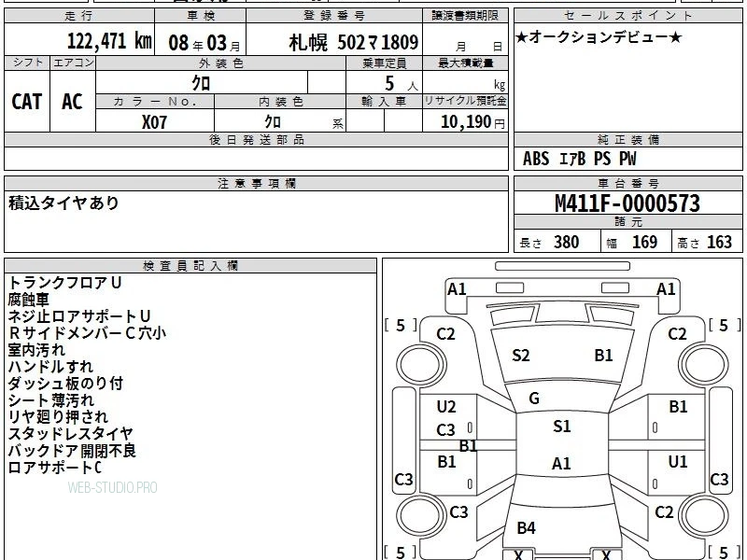Click inspector note トランクフロアU
The height and width of the screenshot is (560, 747).
(x=64, y=283)
